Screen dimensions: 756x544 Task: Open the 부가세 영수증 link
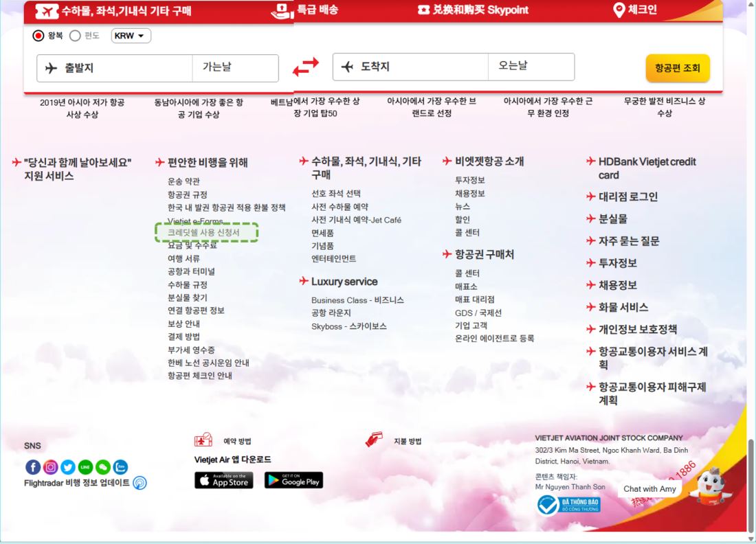[192, 350]
